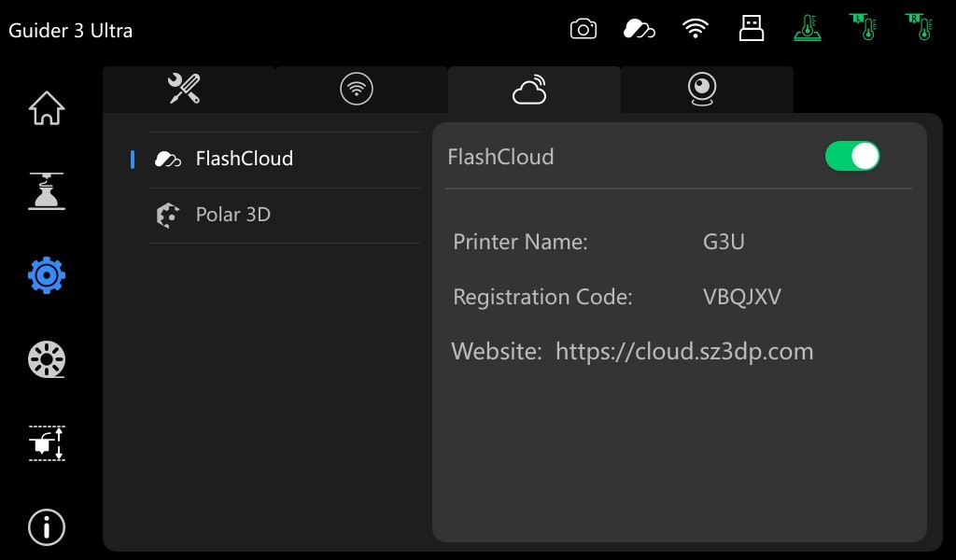This screenshot has height=560, width=956.
Task: Tap the camera status icon
Action: click(x=583, y=29)
